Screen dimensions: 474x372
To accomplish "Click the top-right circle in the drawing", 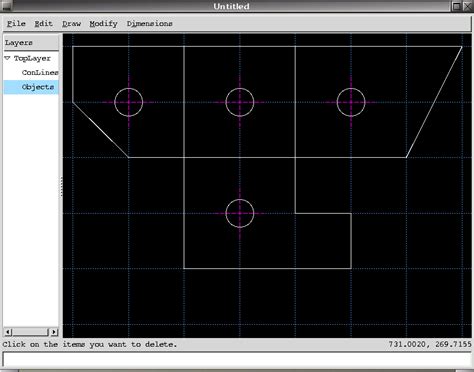I will (351, 102).
